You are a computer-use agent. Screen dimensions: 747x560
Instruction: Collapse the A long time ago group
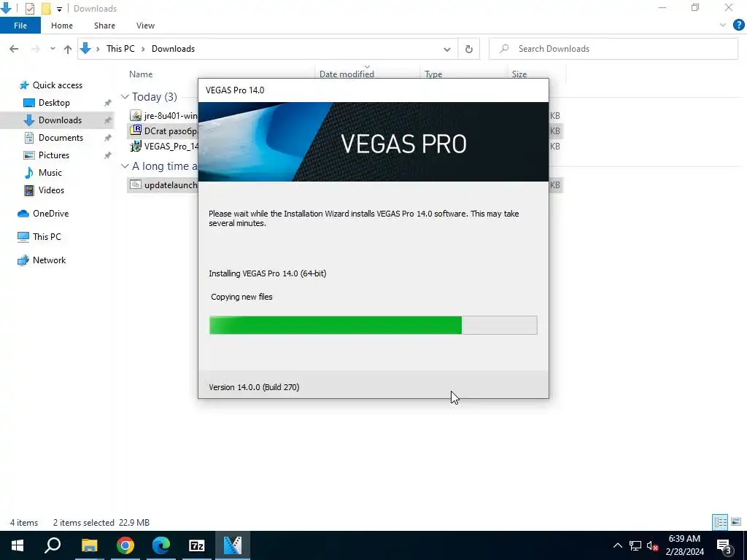pos(125,166)
